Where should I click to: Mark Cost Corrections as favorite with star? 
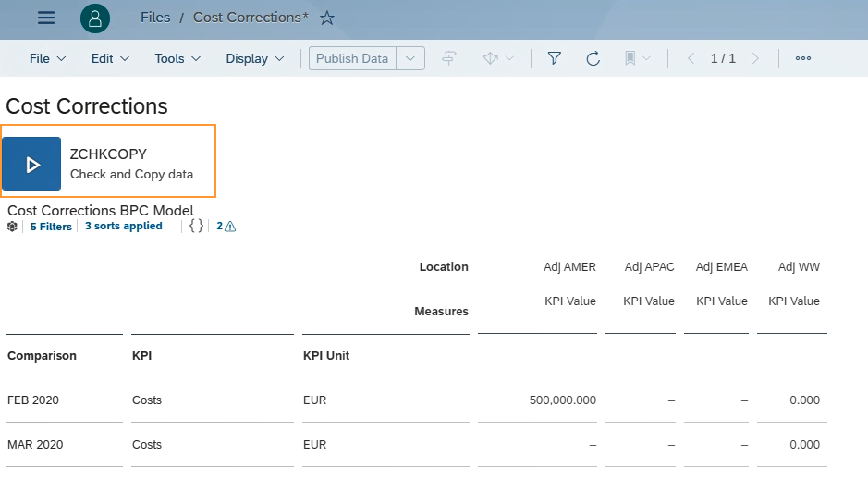click(x=327, y=18)
